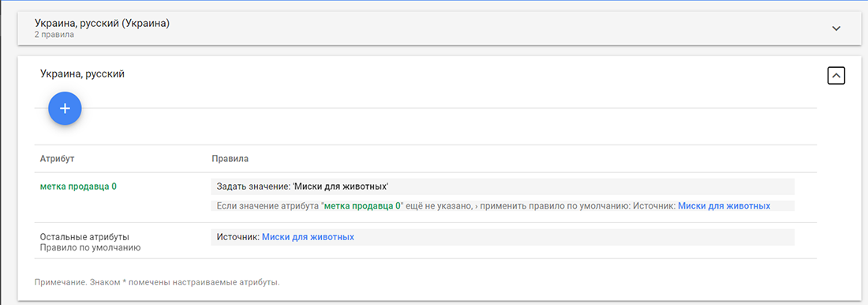This screenshot has width=868, height=305.
Task: Click the note 'Примечание. Знаком * помечены настраиваемые атрибуты.'
Action: click(x=157, y=282)
